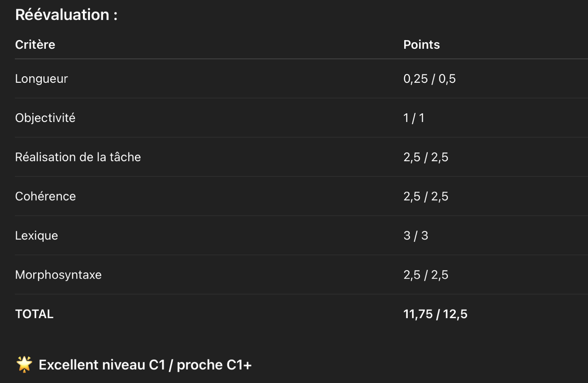Select the score for Réalisation de la tâche
588x383 pixels.
[426, 157]
